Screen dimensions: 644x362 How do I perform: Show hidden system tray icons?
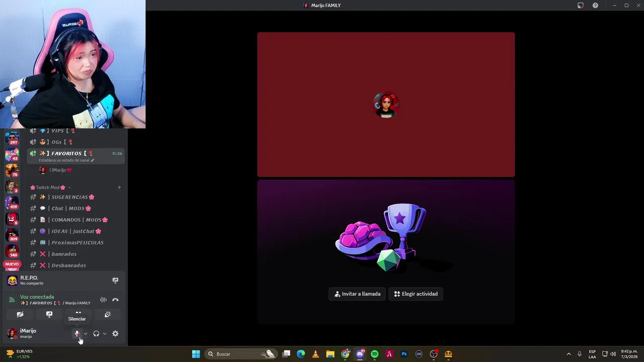(569, 354)
